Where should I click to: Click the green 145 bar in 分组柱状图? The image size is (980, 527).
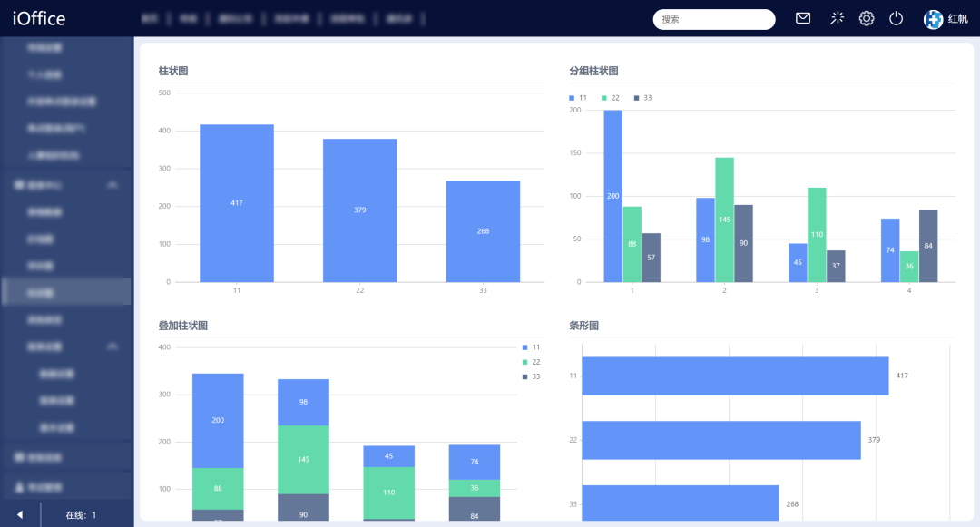tap(724, 220)
